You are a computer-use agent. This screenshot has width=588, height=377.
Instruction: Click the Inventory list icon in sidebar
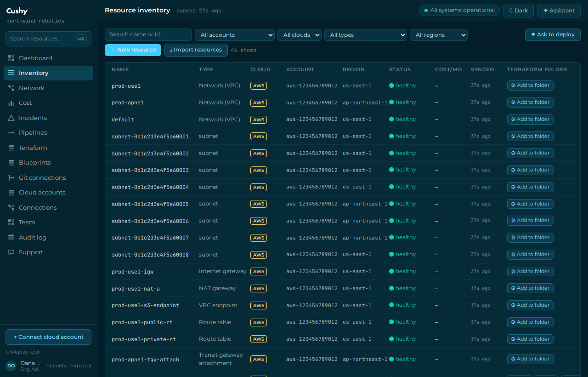[11, 73]
